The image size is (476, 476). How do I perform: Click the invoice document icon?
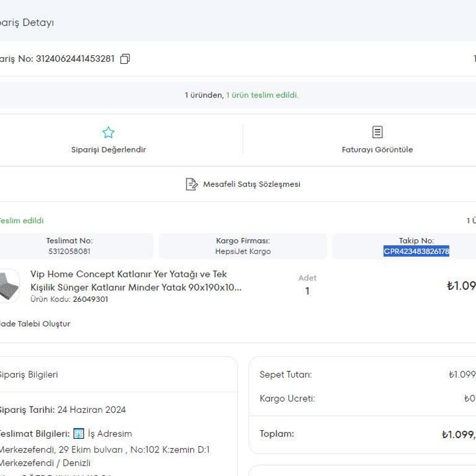click(377, 132)
